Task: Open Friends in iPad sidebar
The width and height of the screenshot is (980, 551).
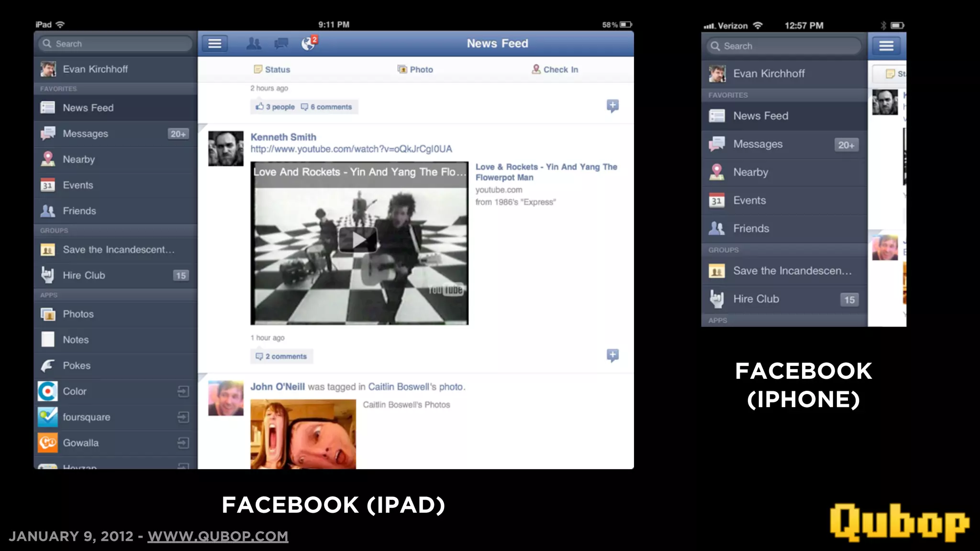Action: coord(115,211)
